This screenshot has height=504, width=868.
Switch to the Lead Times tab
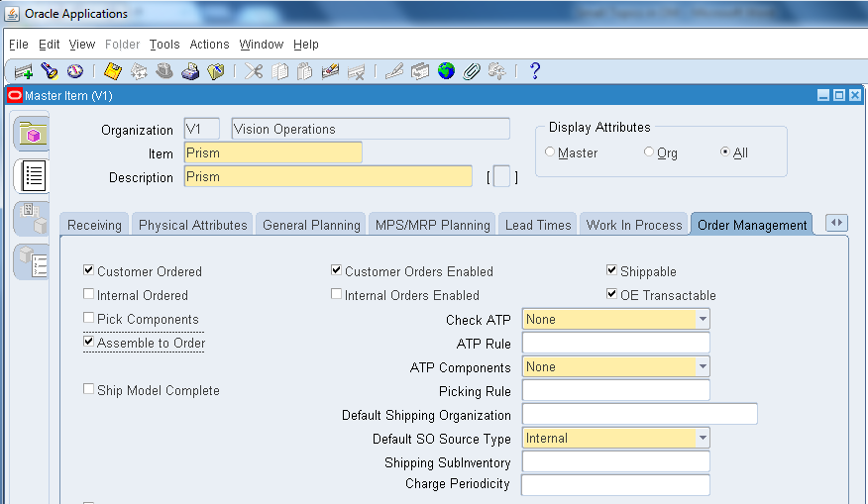pos(537,225)
